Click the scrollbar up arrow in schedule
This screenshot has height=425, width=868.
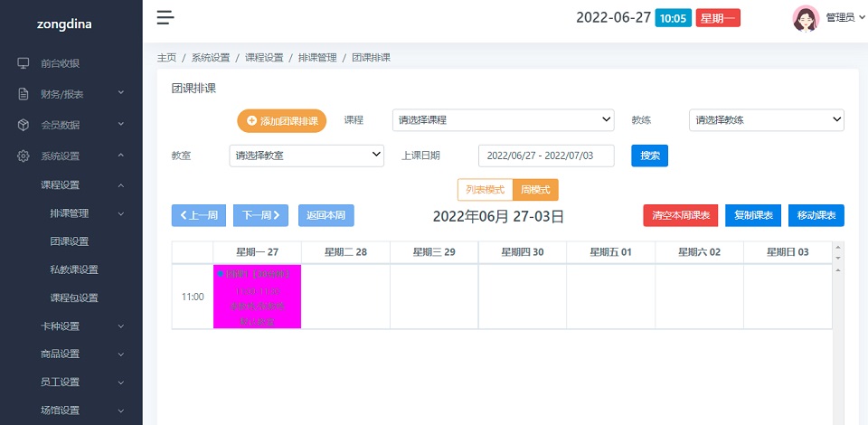[x=838, y=247]
